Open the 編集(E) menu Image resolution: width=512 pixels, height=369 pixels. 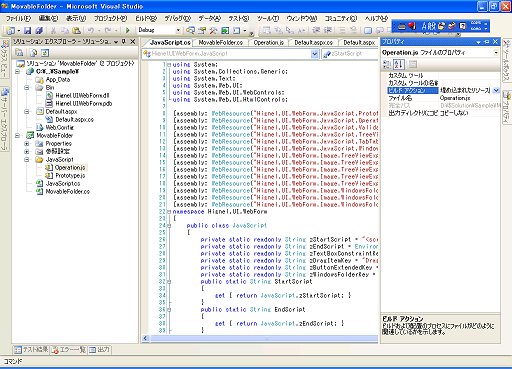(48, 18)
